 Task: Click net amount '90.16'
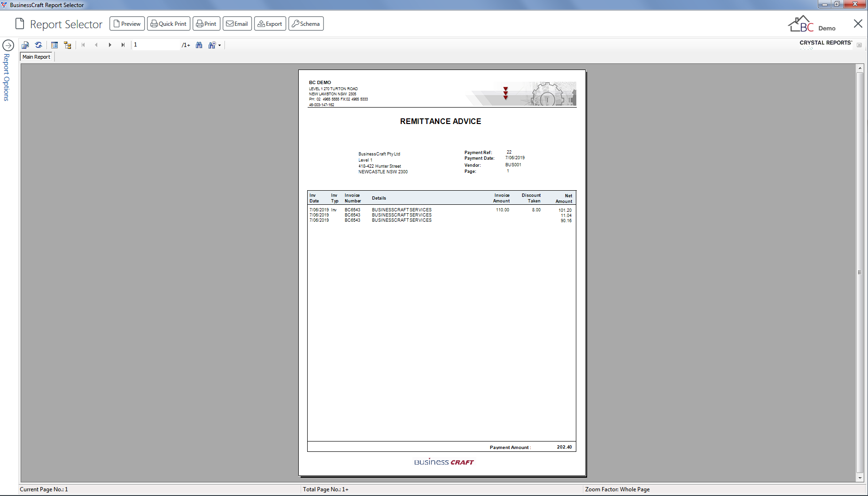(x=566, y=221)
